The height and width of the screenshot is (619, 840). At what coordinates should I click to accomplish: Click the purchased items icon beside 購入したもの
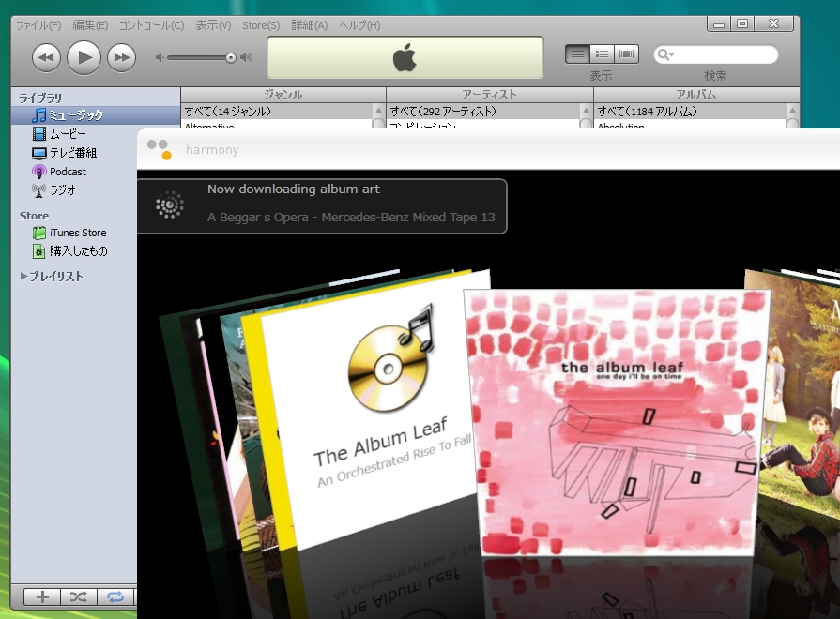[39, 251]
